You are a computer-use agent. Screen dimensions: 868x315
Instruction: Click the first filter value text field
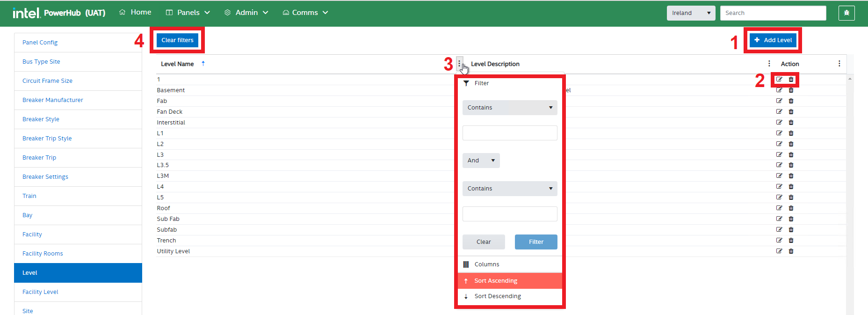[510, 133]
